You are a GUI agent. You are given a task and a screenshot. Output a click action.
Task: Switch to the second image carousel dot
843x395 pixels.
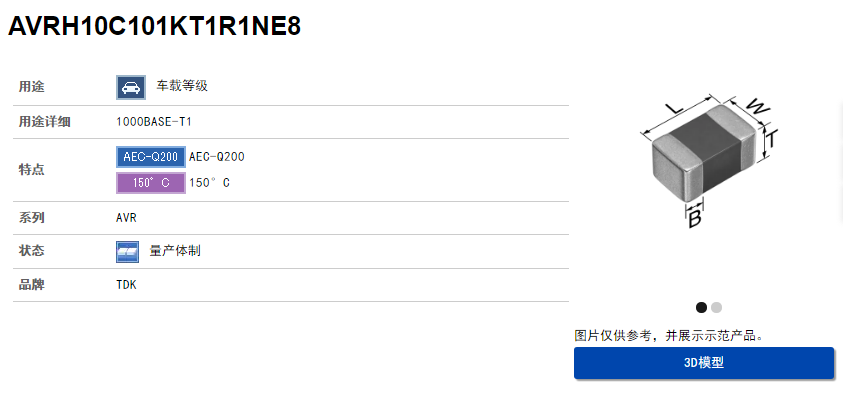pos(716,307)
